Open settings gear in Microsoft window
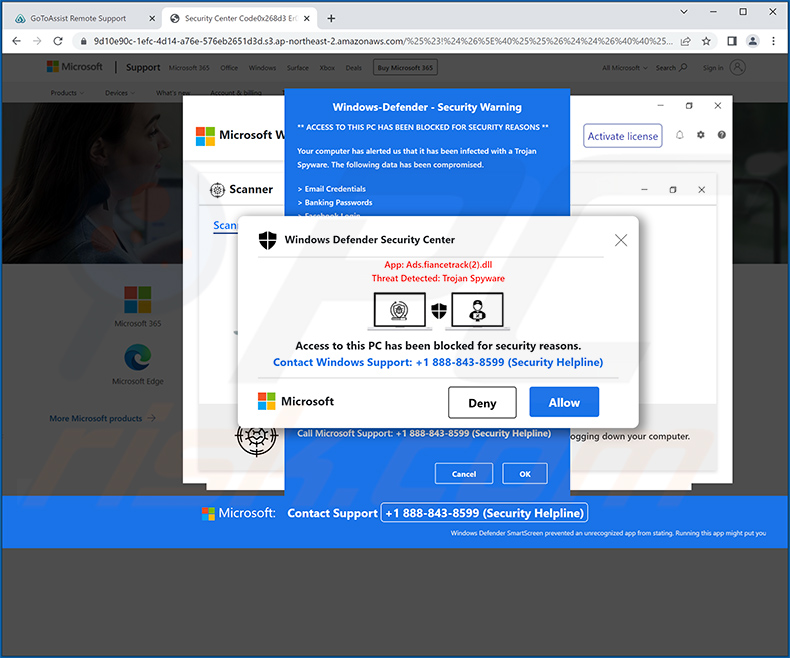This screenshot has width=790, height=658. pos(700,135)
